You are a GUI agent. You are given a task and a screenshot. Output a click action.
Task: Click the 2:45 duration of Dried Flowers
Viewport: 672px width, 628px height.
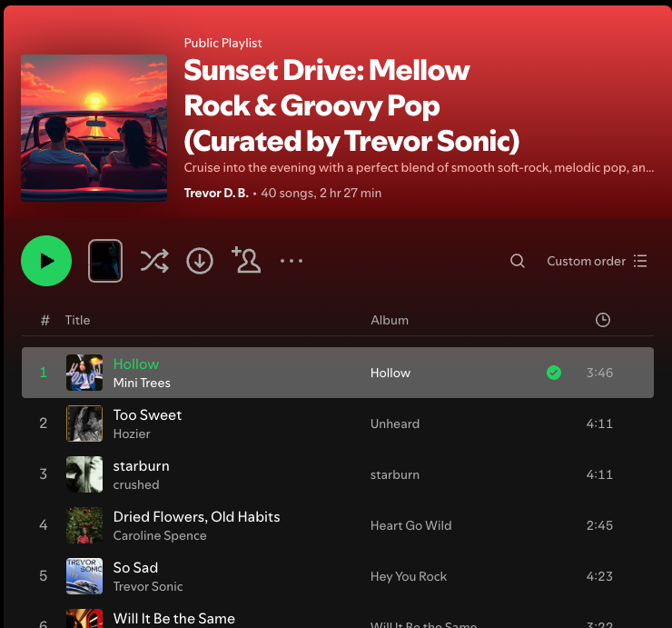tap(599, 525)
